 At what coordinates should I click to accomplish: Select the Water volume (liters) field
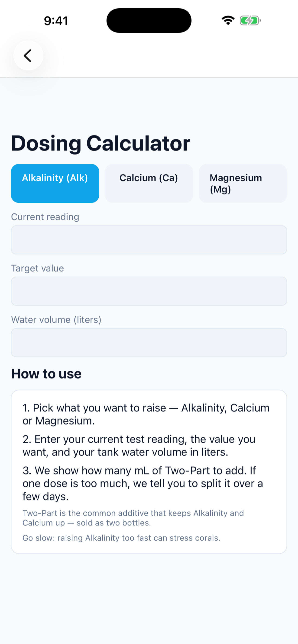click(x=149, y=342)
